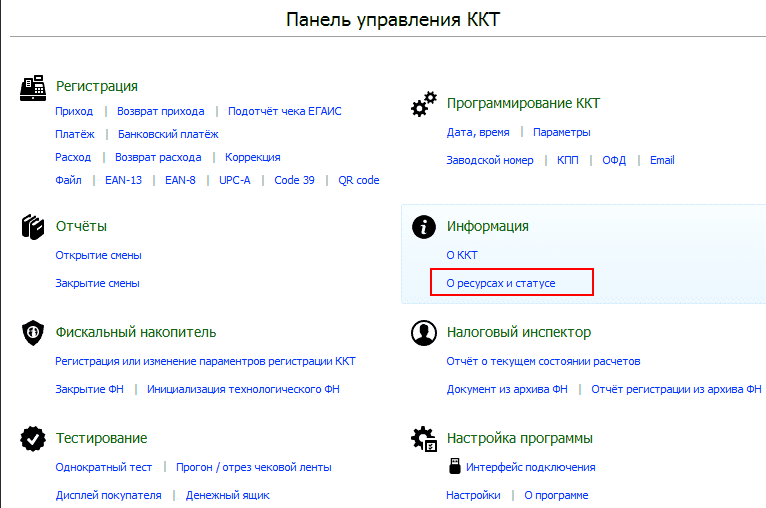Open Возврат прихода link
This screenshot has height=508, width=766.
[161, 111]
